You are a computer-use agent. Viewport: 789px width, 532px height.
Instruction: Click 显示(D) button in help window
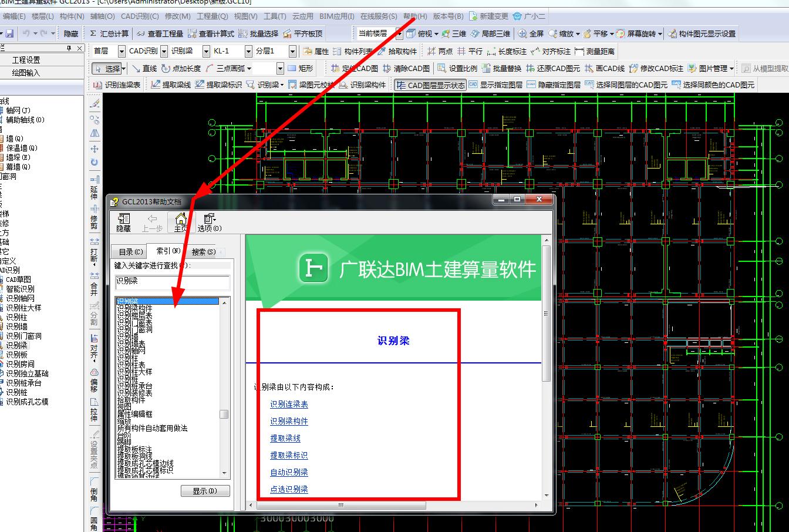[x=205, y=491]
